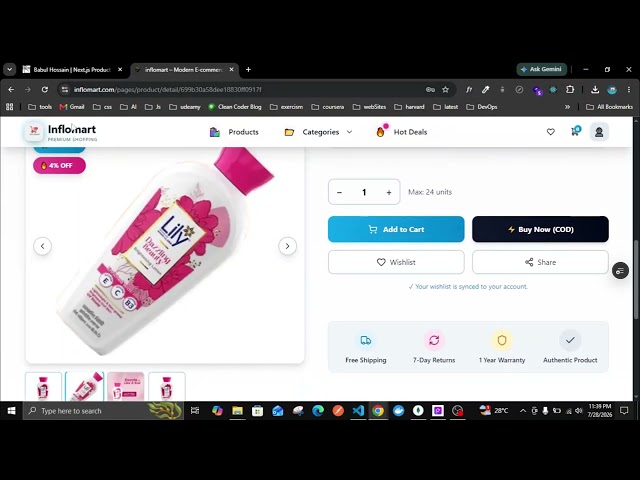Click the taskbar search box

[104, 411]
